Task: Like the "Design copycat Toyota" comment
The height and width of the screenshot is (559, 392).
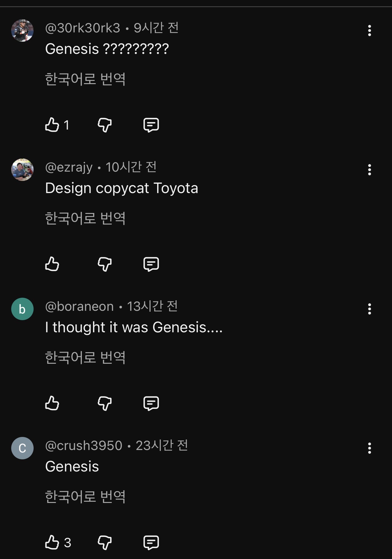Action: 52,264
